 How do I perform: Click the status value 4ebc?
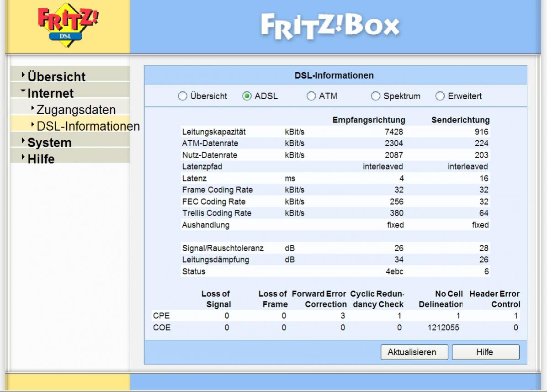point(394,271)
